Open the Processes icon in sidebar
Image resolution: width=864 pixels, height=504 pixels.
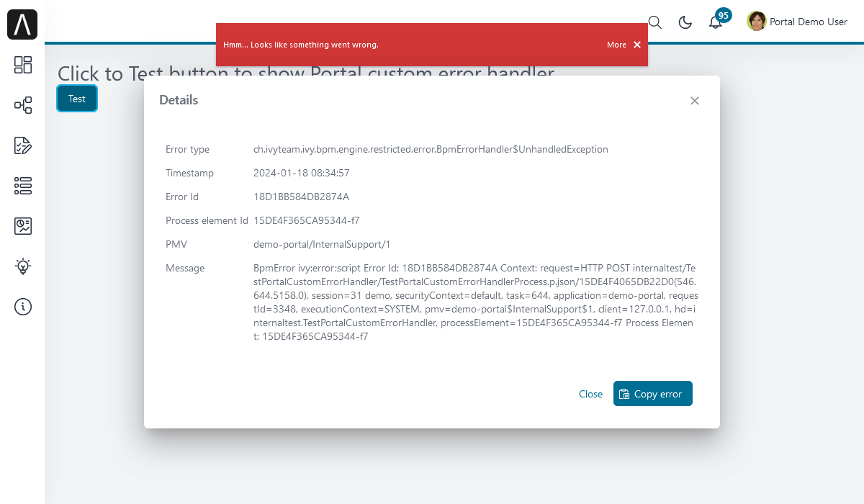coord(23,105)
